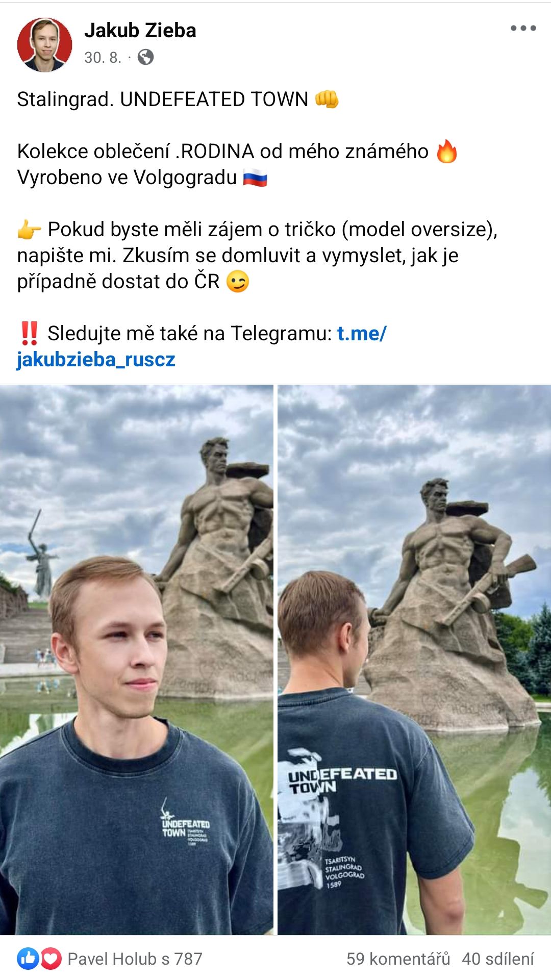
Task: Click the public globe privacy icon
Action: (145, 57)
